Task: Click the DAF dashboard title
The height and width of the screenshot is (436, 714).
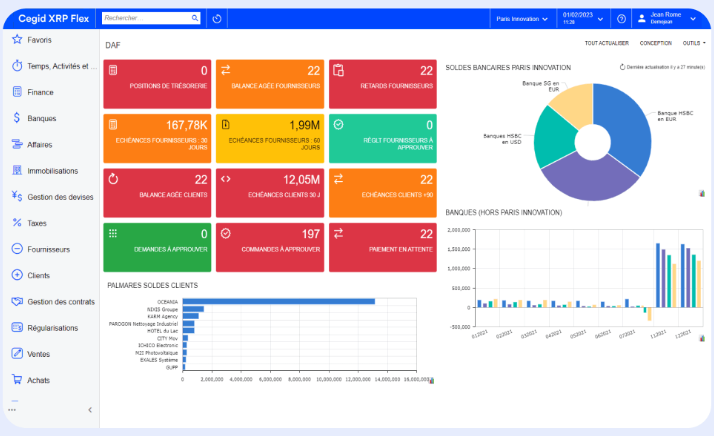Action: (x=113, y=45)
